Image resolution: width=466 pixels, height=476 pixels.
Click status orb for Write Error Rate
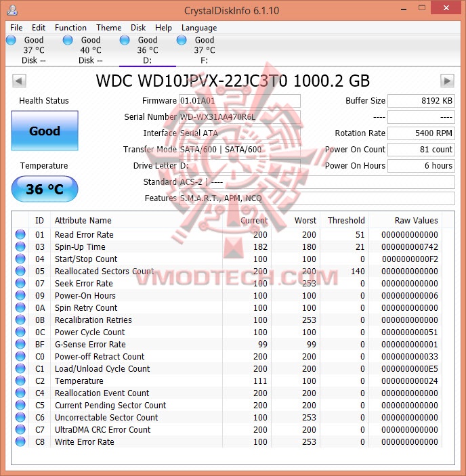coord(20,441)
